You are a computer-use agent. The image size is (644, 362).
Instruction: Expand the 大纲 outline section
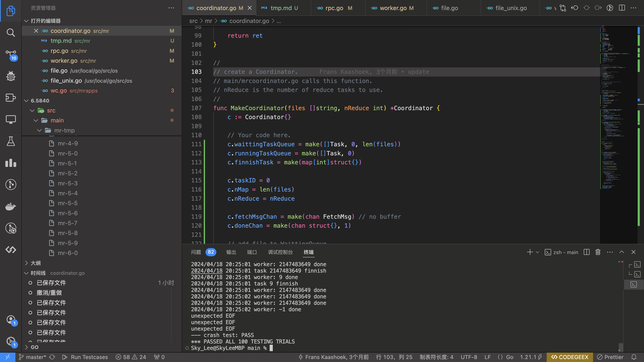[36, 263]
